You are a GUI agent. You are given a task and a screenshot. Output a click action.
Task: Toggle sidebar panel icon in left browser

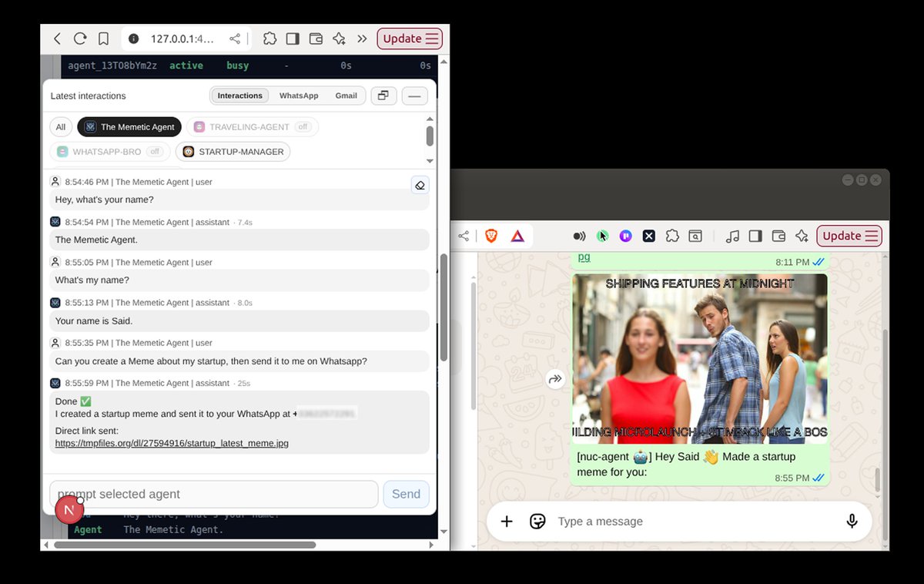(293, 39)
